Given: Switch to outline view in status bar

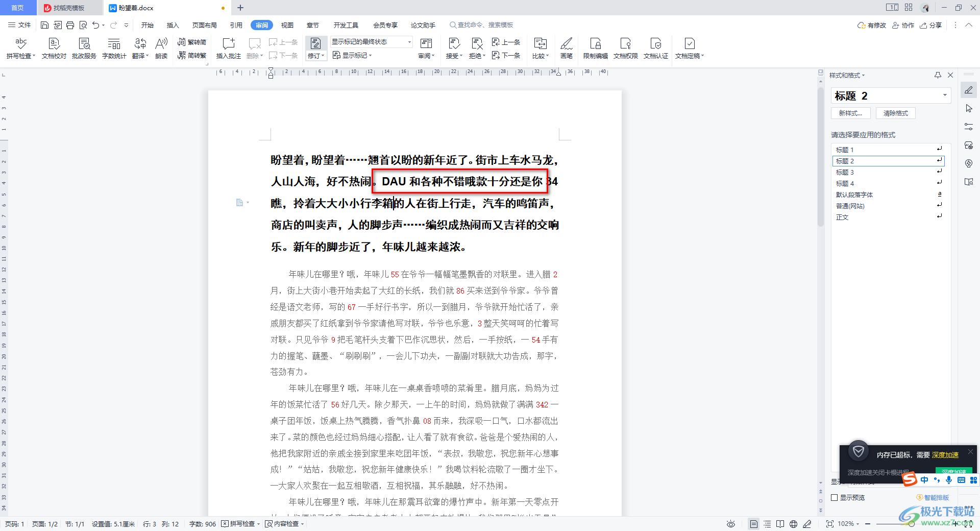Looking at the screenshot, I should pos(767,524).
